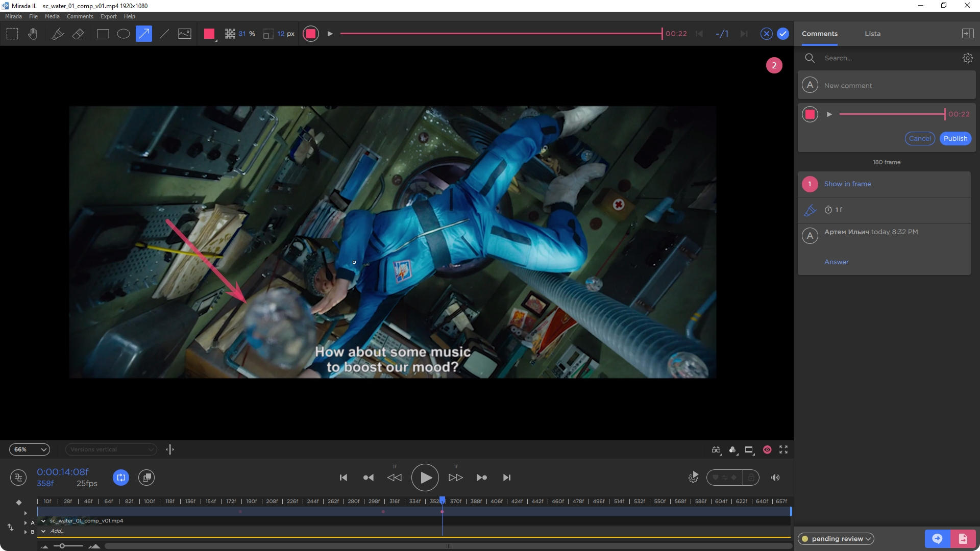980x551 pixels.
Task: Click the Show in frame link
Action: (x=847, y=184)
